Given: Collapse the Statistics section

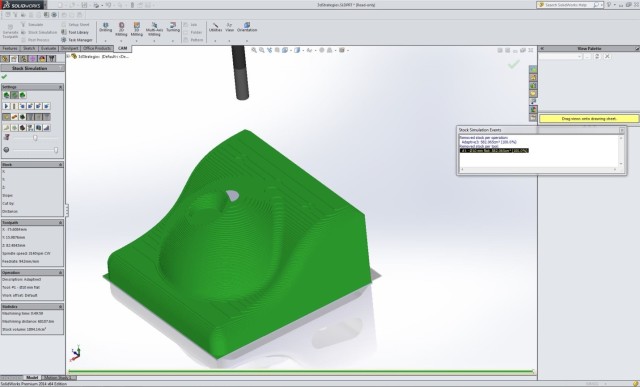Looking at the screenshot, I should [x=60, y=306].
